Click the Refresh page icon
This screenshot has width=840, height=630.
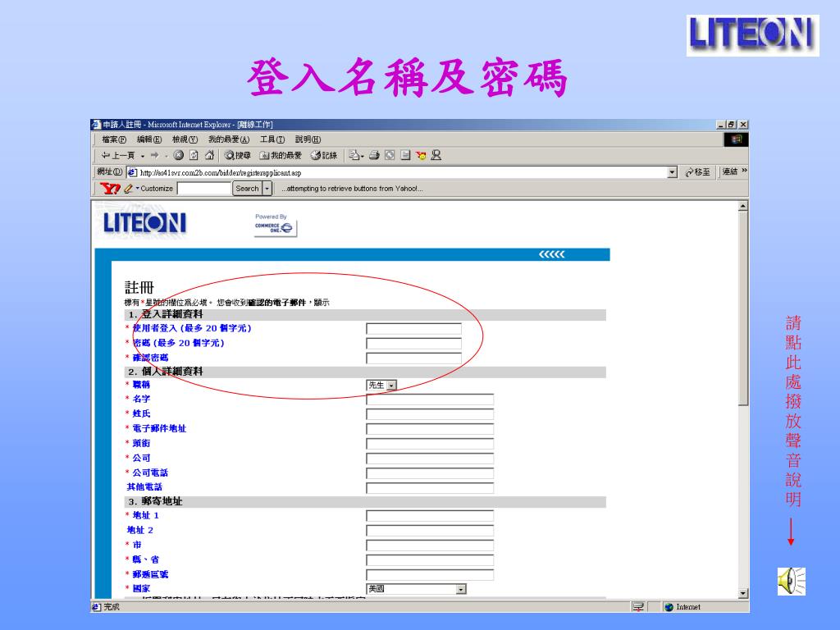(194, 155)
